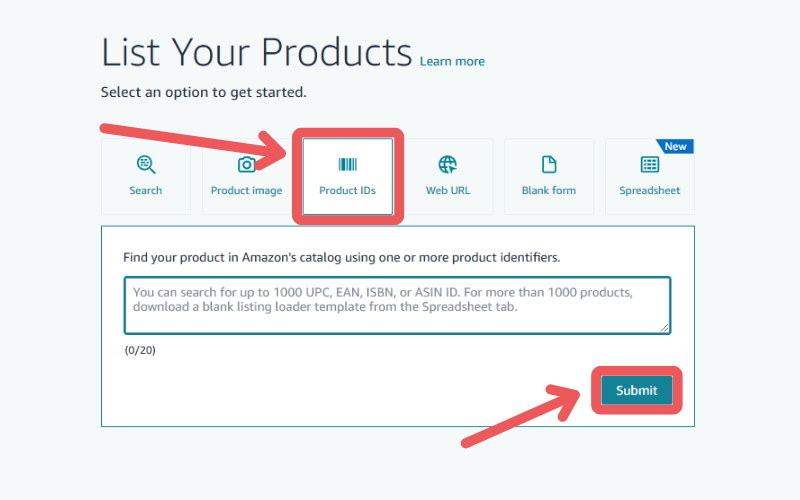The image size is (800, 500).
Task: Select the camera Product image icon
Action: coord(246,164)
